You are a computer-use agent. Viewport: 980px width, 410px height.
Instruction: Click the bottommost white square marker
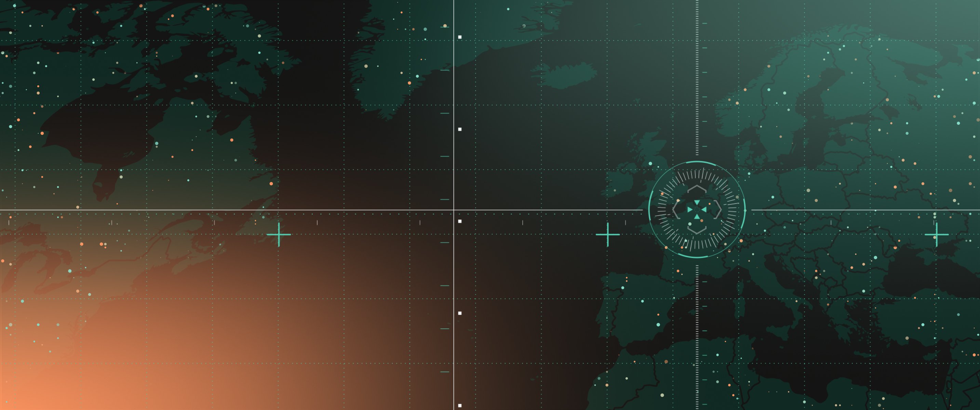[459, 406]
